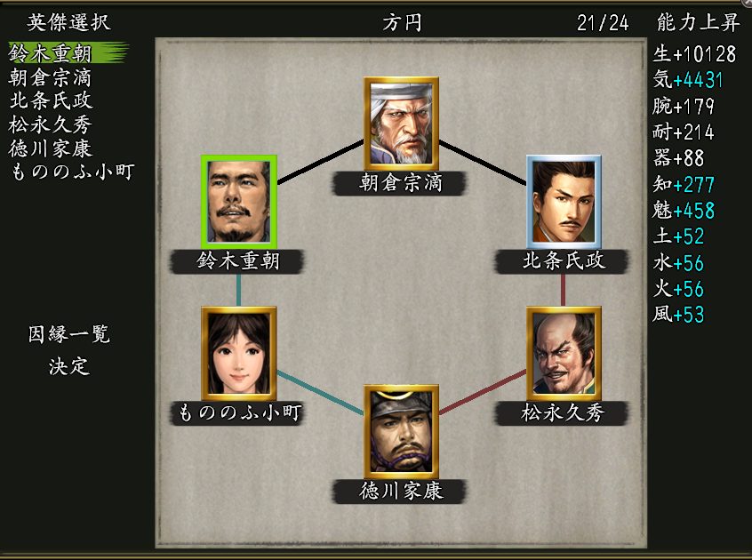The height and width of the screenshot is (560, 752).
Task: Confirm selection with 決定
Action: click(69, 367)
